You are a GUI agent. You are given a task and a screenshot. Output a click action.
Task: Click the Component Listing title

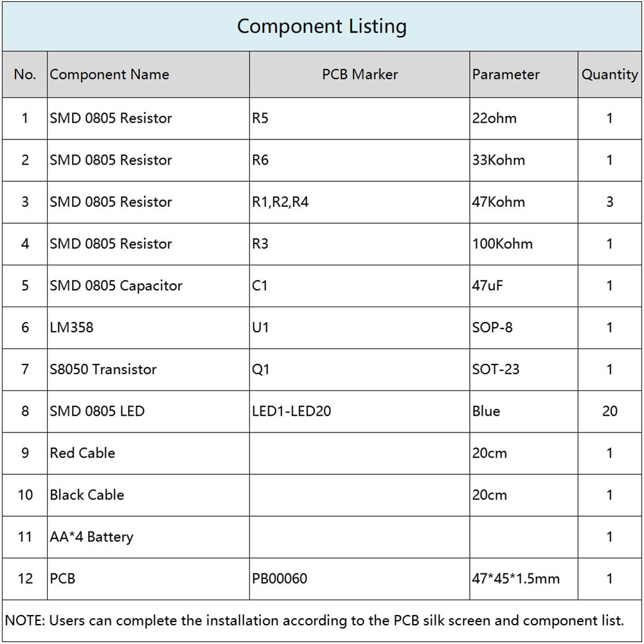321,26
